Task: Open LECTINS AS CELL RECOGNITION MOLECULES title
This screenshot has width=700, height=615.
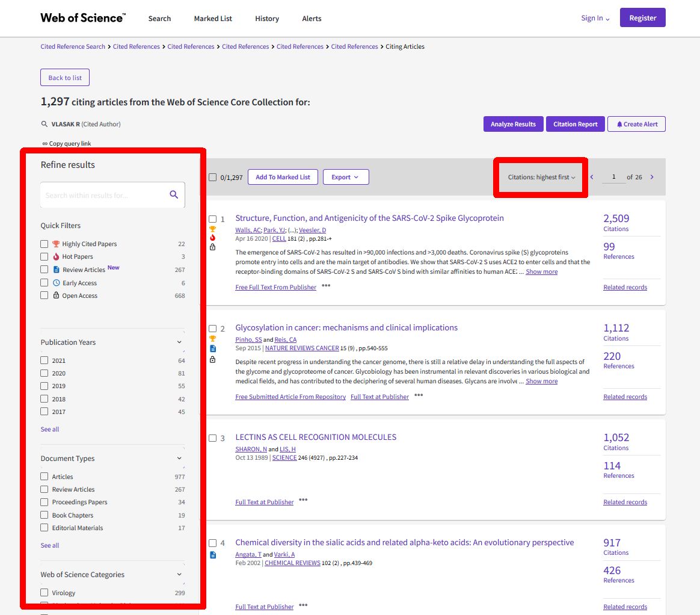Action: click(316, 437)
